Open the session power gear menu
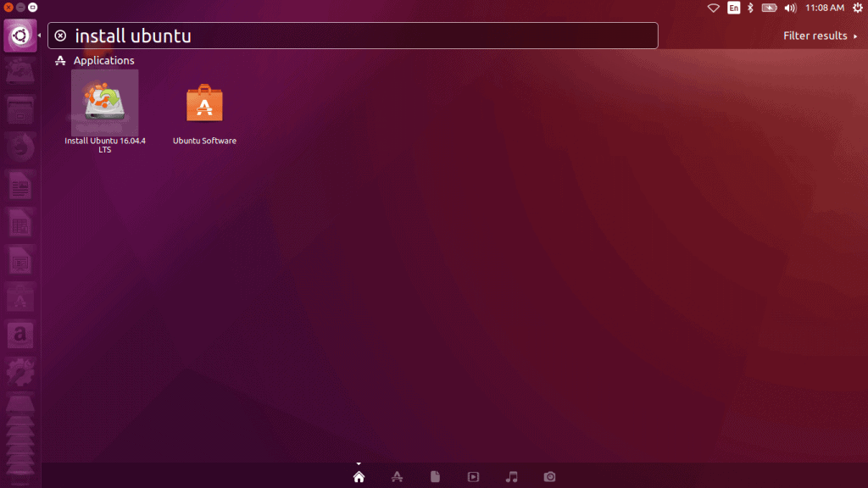Screen dimensions: 868x488 point(856,8)
